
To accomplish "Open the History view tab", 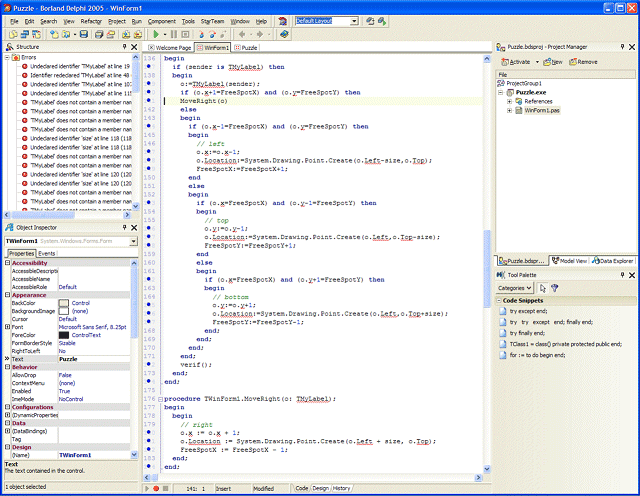I will click(x=341, y=488).
